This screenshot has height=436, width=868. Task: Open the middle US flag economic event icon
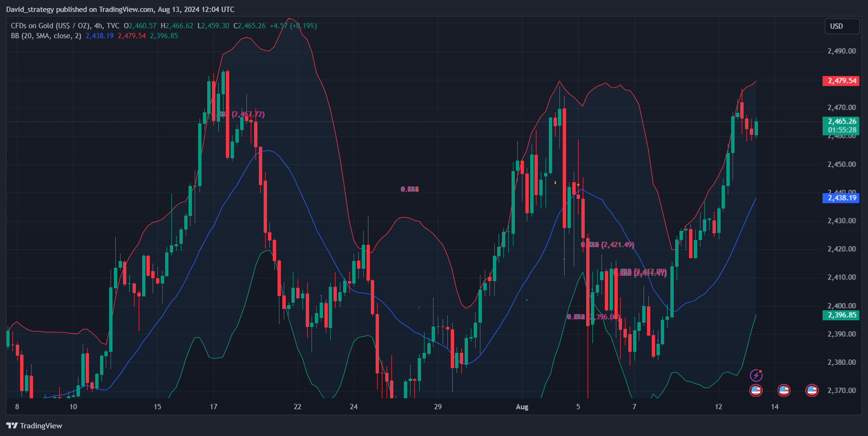pyautogui.click(x=784, y=391)
